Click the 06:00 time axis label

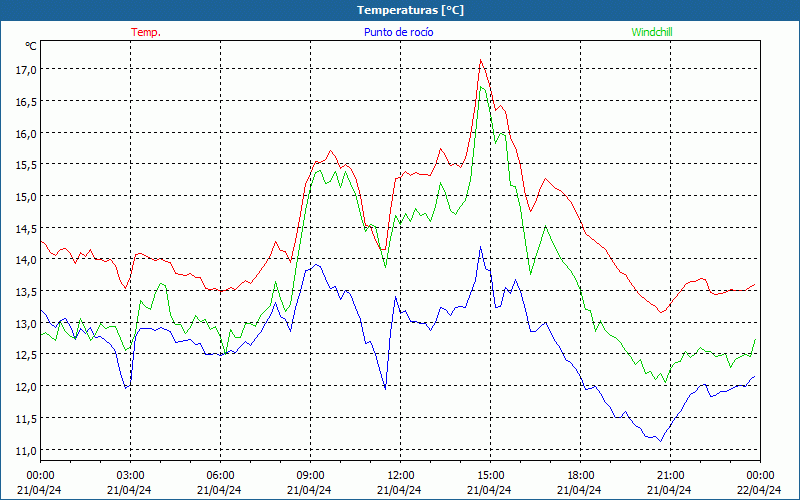(x=220, y=475)
